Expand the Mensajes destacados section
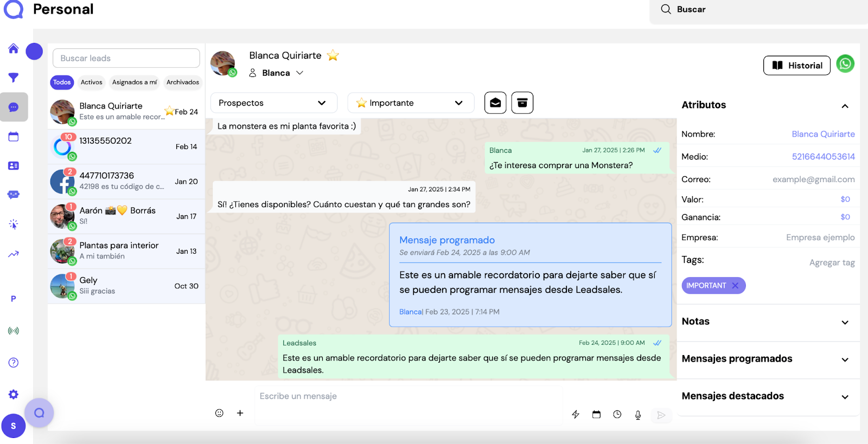 (x=845, y=397)
